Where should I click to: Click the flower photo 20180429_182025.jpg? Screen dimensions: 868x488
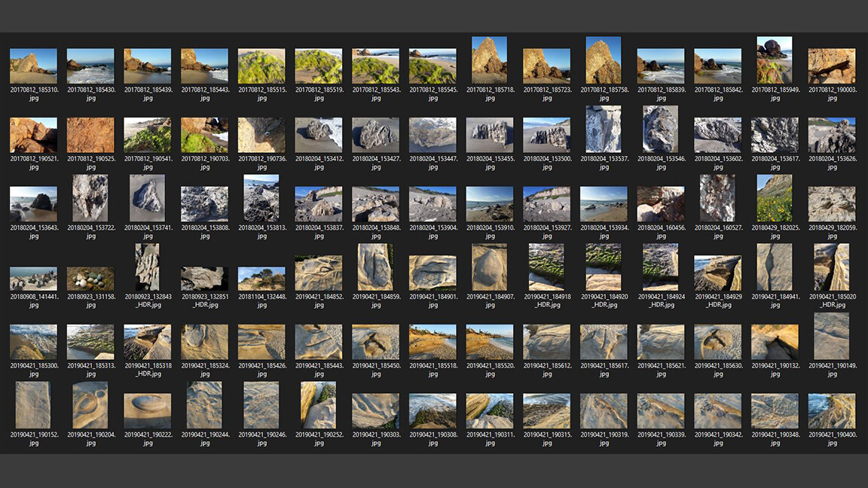pos(775,198)
